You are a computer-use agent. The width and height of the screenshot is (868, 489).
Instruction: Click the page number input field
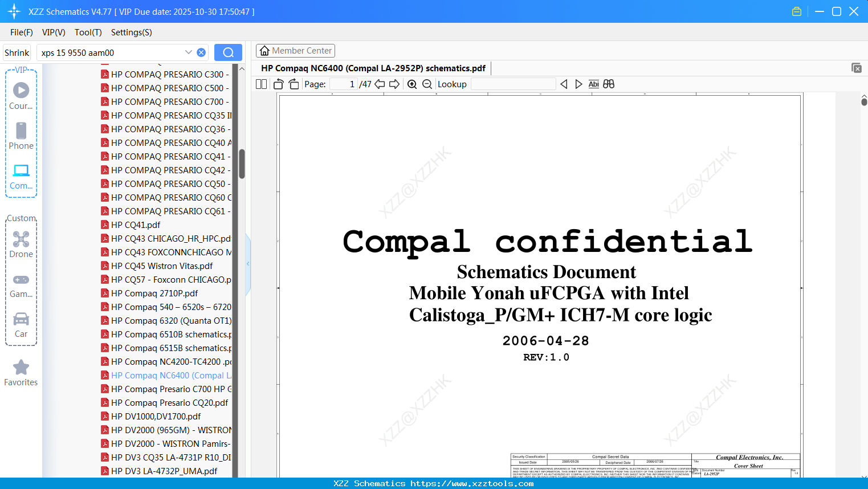click(x=344, y=84)
